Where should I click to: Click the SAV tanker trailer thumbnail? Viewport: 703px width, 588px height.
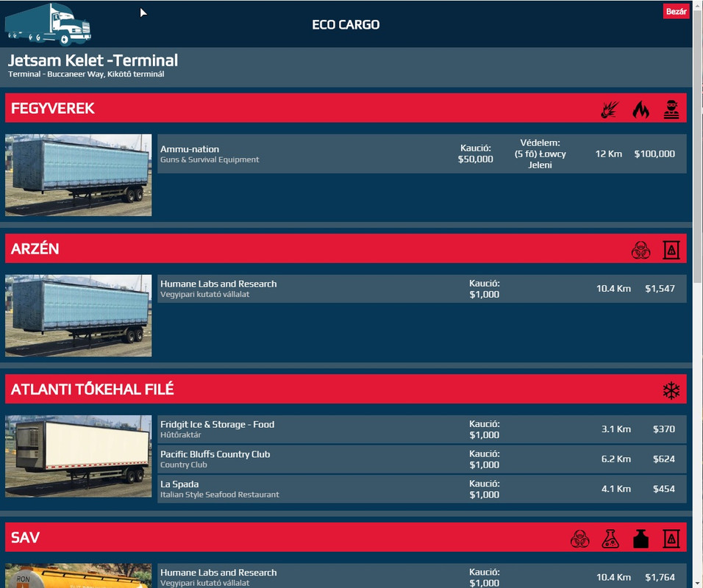[x=79, y=576]
